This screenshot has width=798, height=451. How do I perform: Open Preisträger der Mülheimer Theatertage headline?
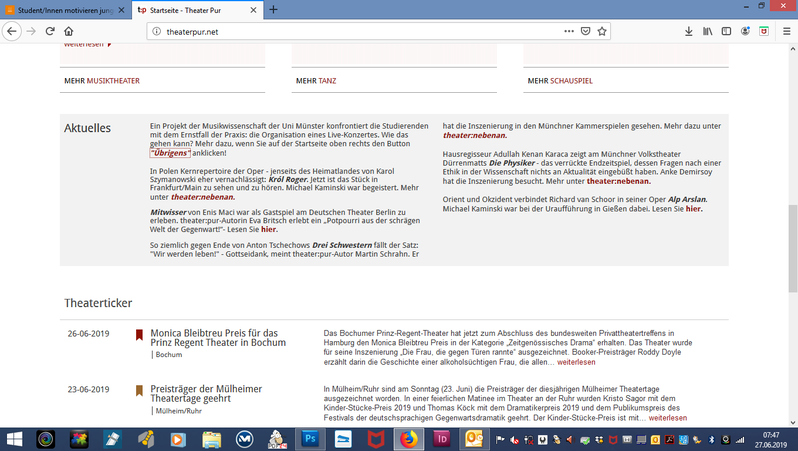click(206, 393)
